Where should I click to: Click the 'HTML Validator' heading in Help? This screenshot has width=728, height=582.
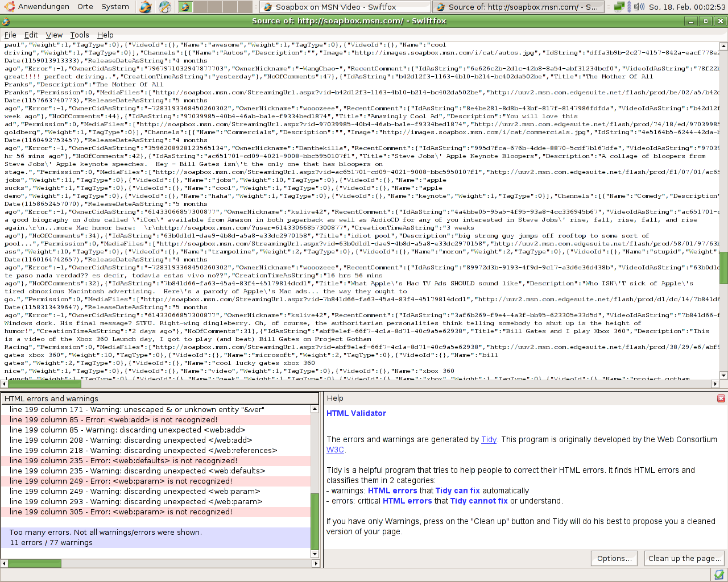coord(356,413)
